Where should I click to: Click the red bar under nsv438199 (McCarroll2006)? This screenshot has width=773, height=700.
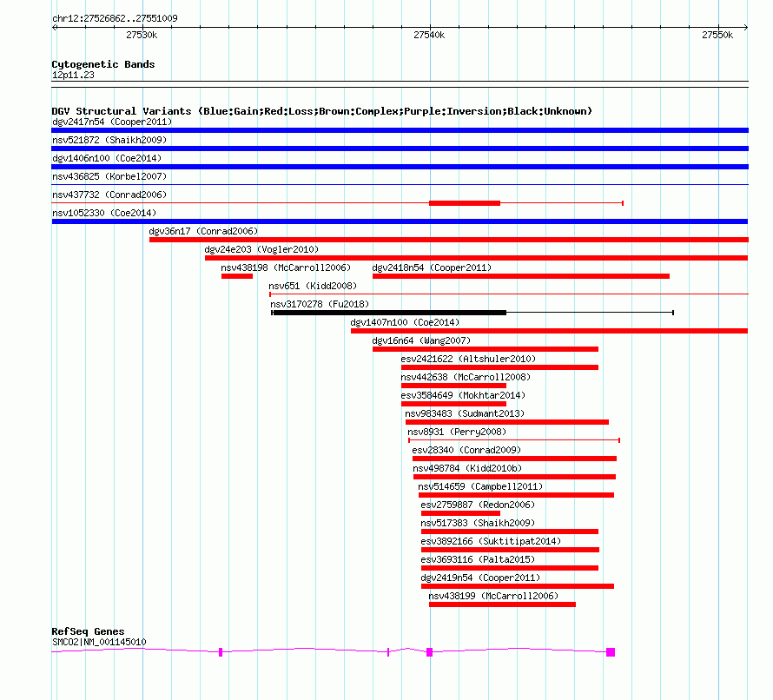(x=502, y=604)
